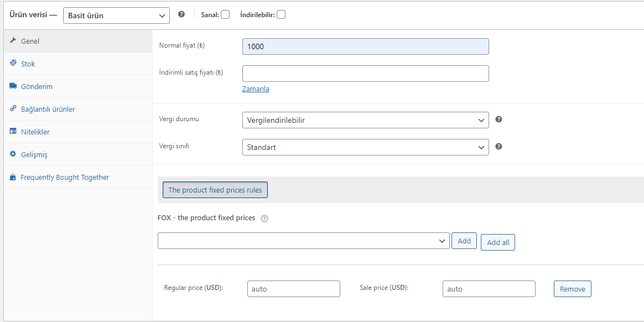Image resolution: width=644 pixels, height=322 pixels.
Task: Open the Vergi durumu dropdown
Action: point(366,121)
